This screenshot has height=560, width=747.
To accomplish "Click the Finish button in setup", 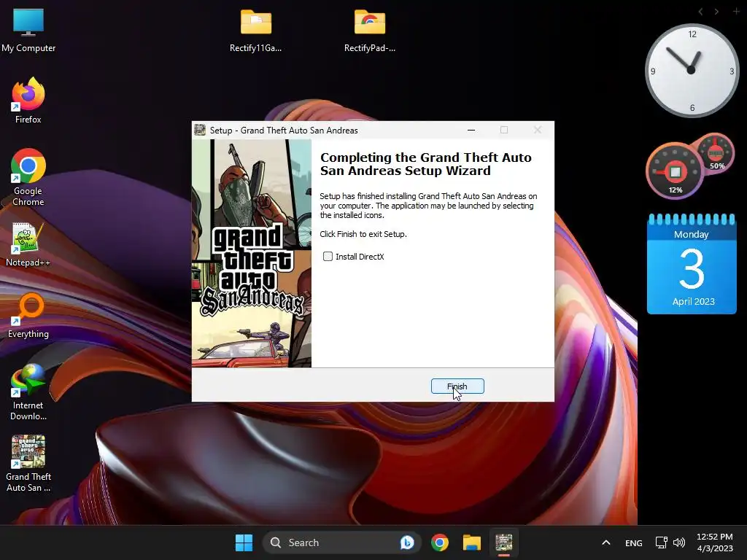I will (457, 386).
